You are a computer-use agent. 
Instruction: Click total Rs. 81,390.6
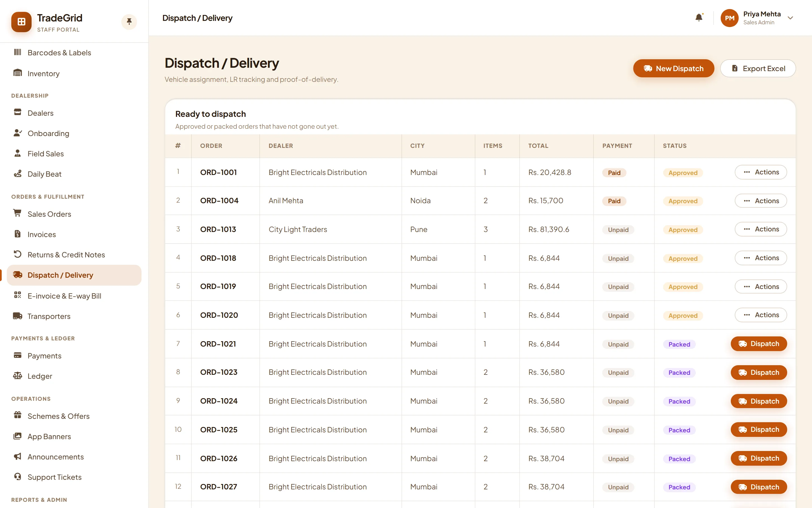point(549,229)
